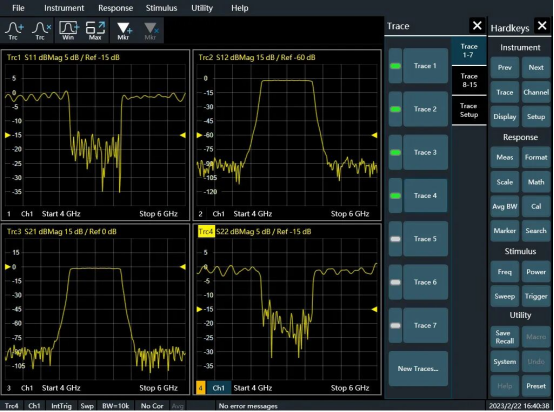Add a marker with Mkr+ icon
Viewport: 554px width, 412px height.
click(x=124, y=31)
